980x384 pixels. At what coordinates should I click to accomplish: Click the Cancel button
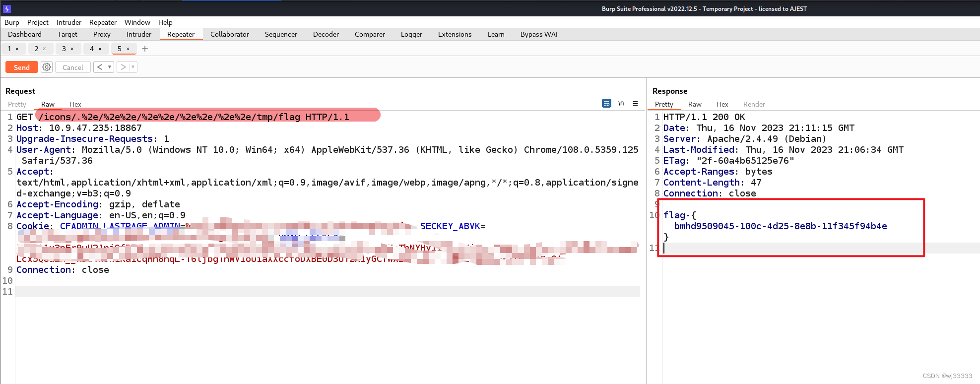pyautogui.click(x=73, y=67)
